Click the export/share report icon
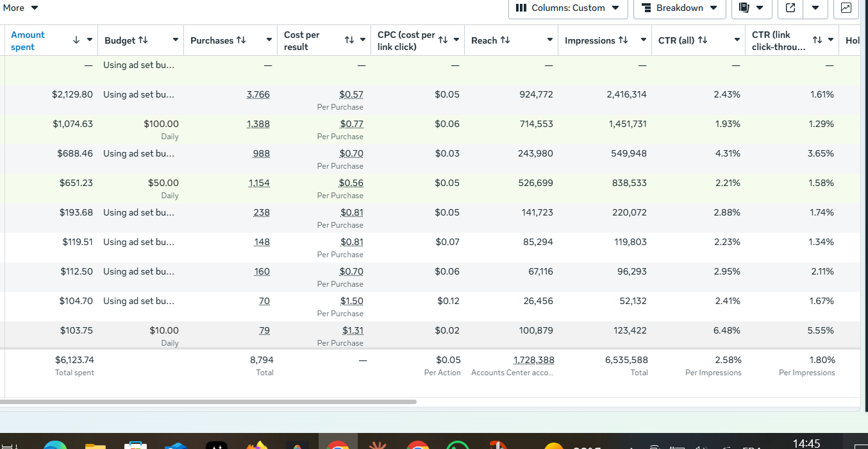The height and width of the screenshot is (449, 868). [x=790, y=8]
